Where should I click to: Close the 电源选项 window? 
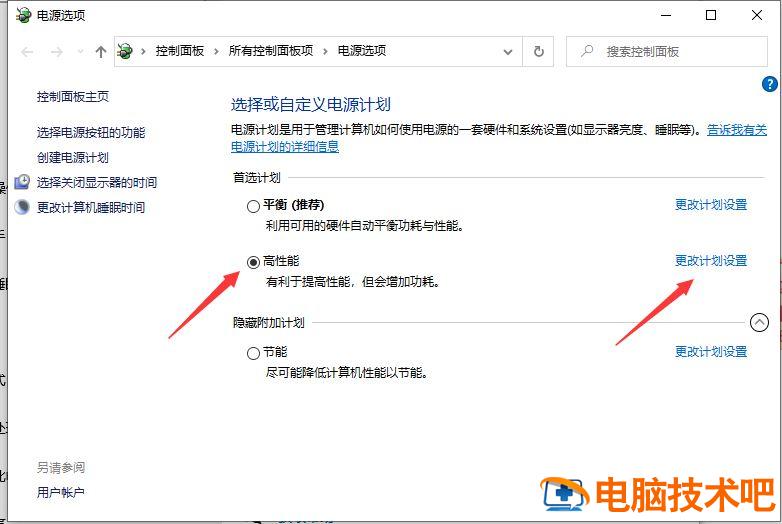[x=757, y=15]
